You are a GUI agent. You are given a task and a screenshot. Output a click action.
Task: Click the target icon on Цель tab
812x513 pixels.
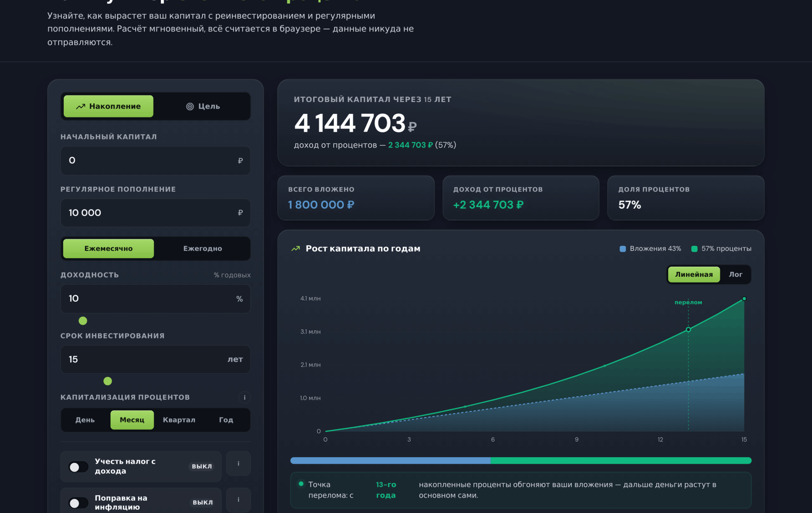click(x=190, y=106)
